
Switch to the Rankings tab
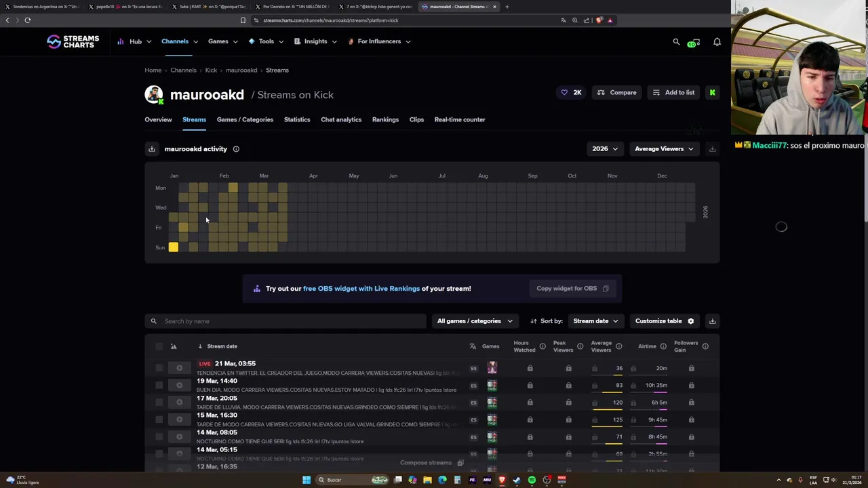(385, 120)
